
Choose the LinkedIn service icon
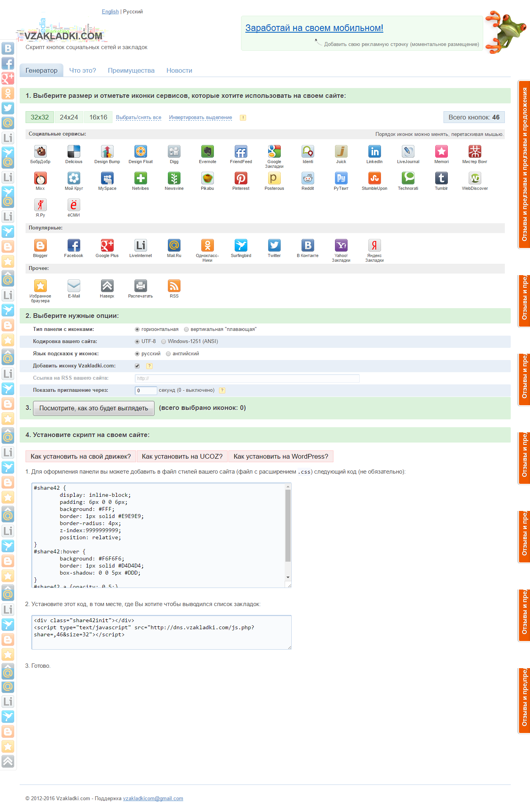pos(374,152)
